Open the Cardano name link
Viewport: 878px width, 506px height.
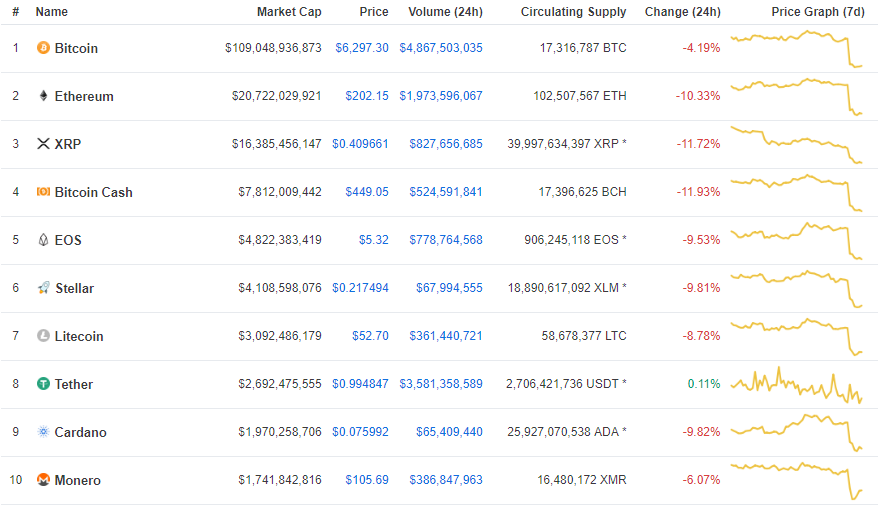81,432
